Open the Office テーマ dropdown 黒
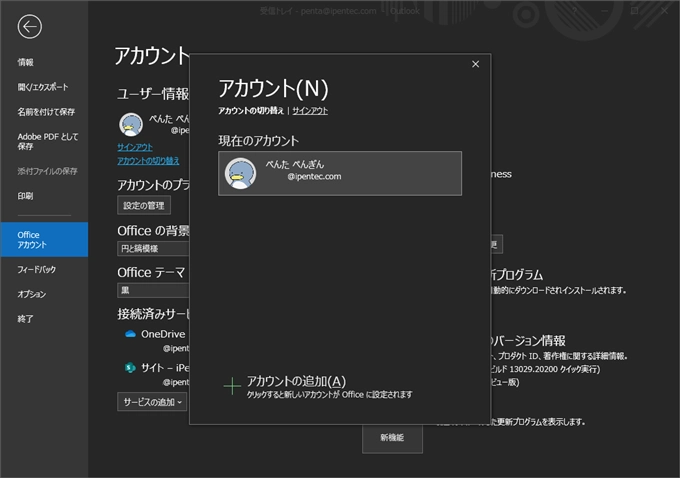The height and width of the screenshot is (478, 680). [x=153, y=290]
